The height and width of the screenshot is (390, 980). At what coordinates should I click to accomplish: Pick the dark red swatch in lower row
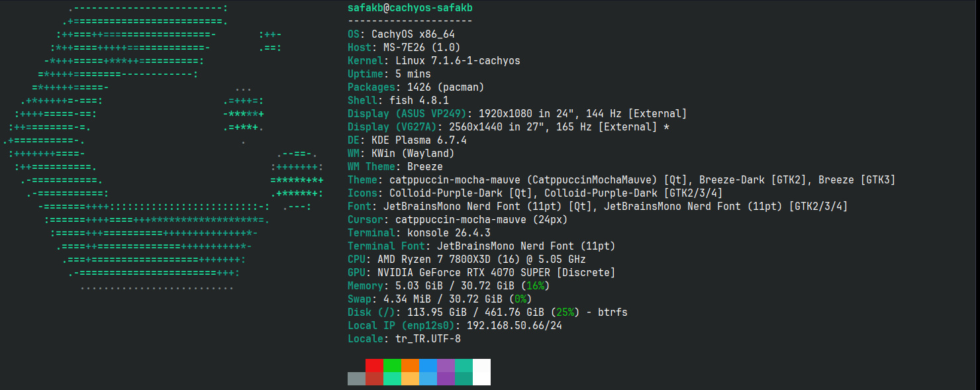[x=374, y=379]
